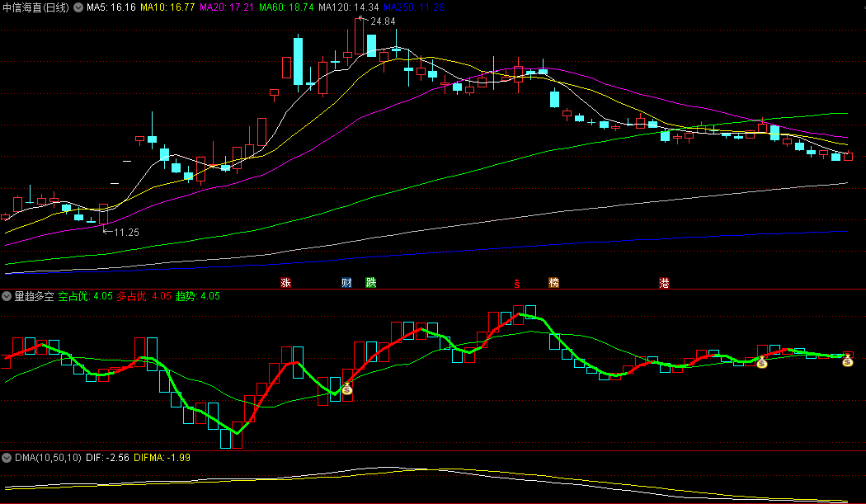Click the blue MA250: 11.28 label
This screenshot has width=866, height=504.
414,7
